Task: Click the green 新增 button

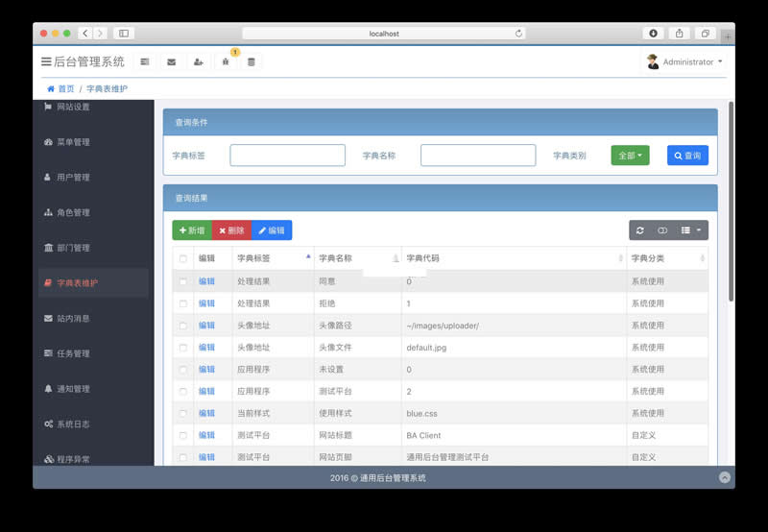Action: pos(192,230)
